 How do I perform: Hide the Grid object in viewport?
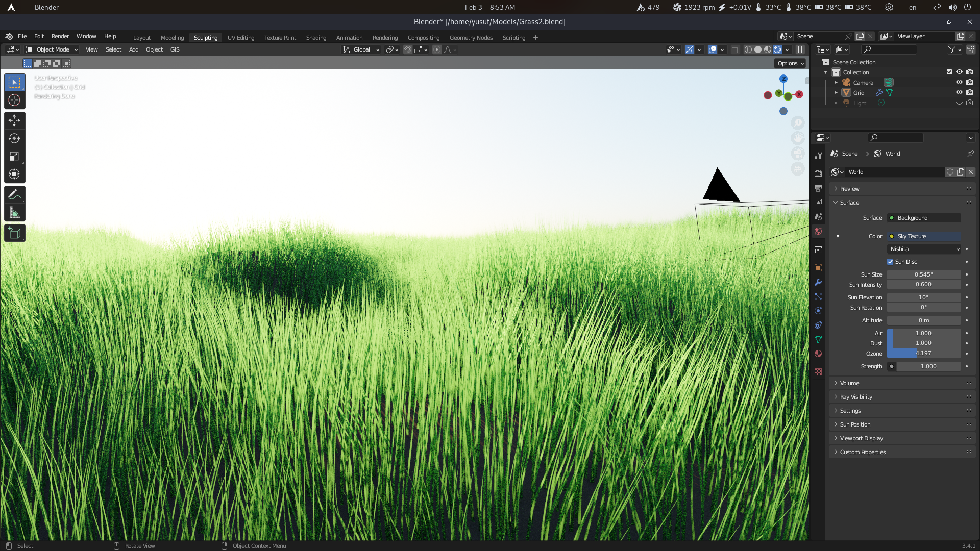[959, 92]
